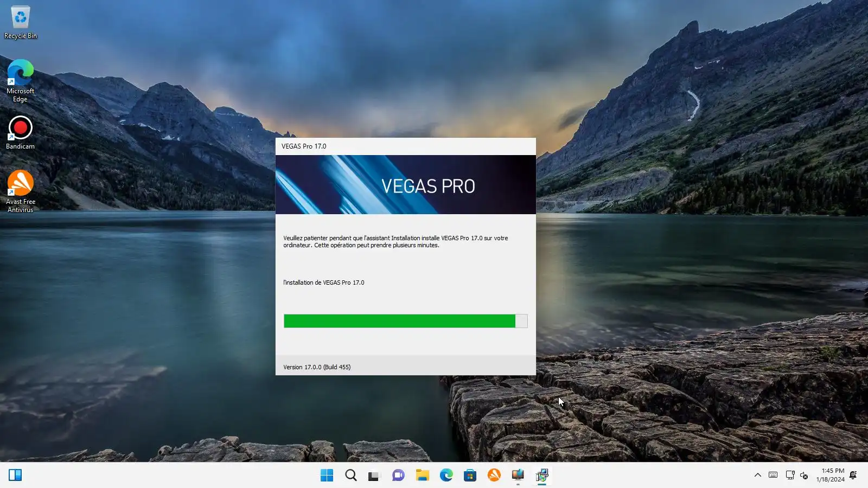The height and width of the screenshot is (488, 868).
Task: Switch to the monitor app on the taskbar
Action: (x=518, y=476)
